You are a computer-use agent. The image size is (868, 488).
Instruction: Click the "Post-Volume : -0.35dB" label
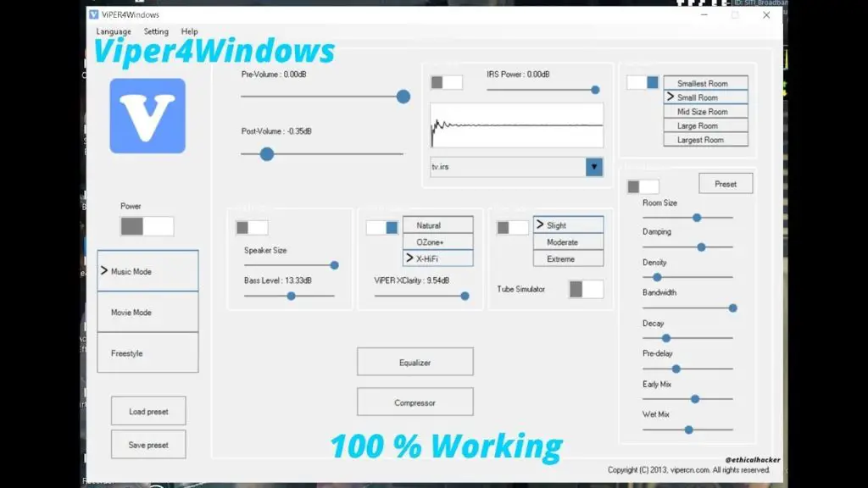(x=276, y=131)
